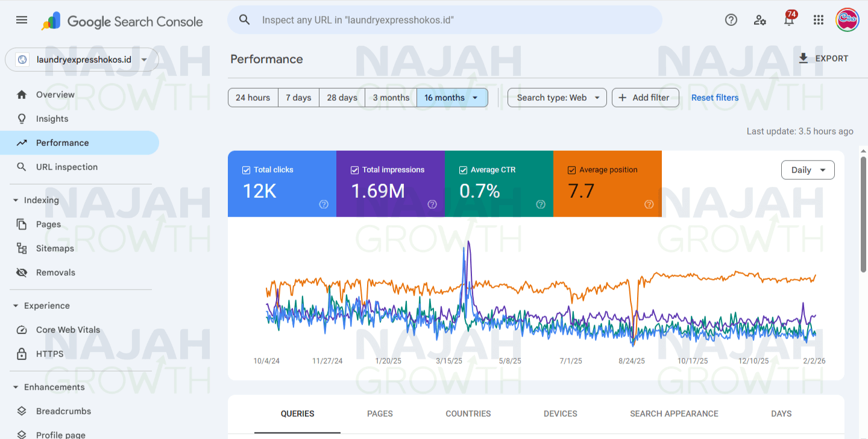
Task: Open Sitemaps in the sidebar
Action: [x=80, y=248]
